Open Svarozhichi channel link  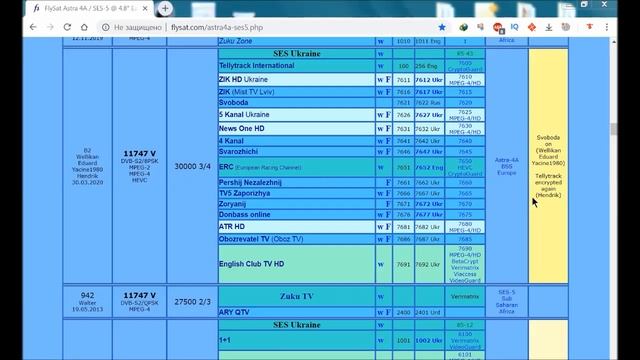pyautogui.click(x=238, y=151)
